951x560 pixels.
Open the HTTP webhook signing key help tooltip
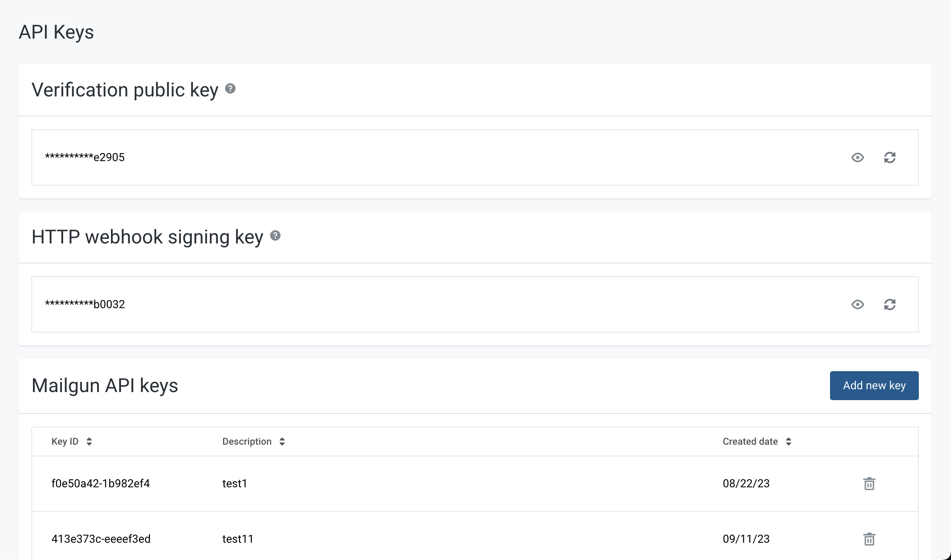click(x=275, y=236)
